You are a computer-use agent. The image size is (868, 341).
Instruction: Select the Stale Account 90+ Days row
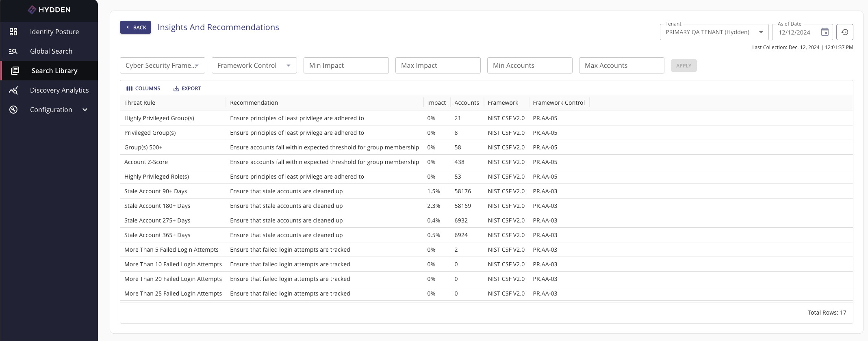coord(486,191)
